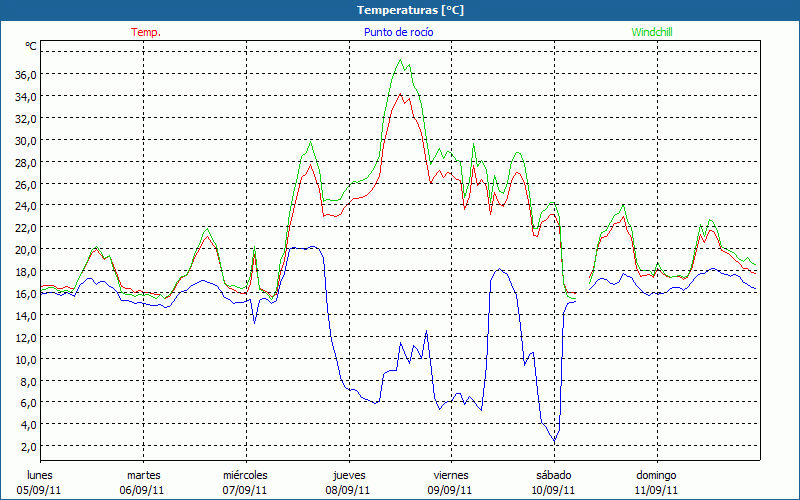This screenshot has height=500, width=800.
Task: Click the 10,0 y-axis value label
Action: tap(26, 359)
